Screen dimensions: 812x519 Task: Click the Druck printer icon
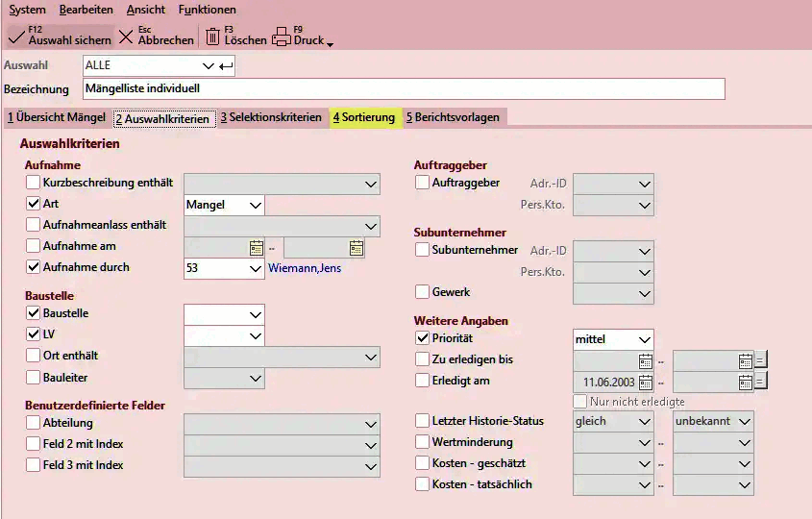pyautogui.click(x=281, y=37)
